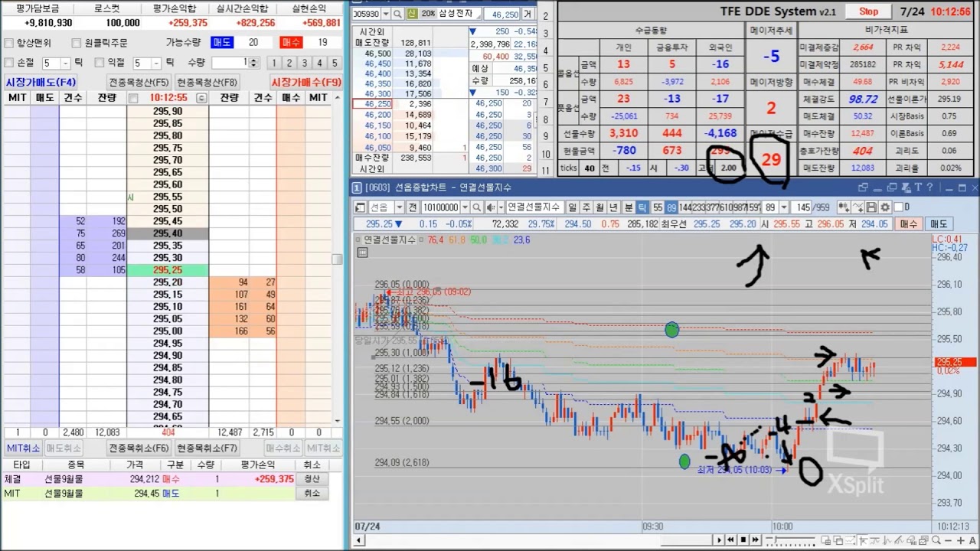Click the 145 bar count input field
This screenshot has width=980, height=551.
(801, 207)
